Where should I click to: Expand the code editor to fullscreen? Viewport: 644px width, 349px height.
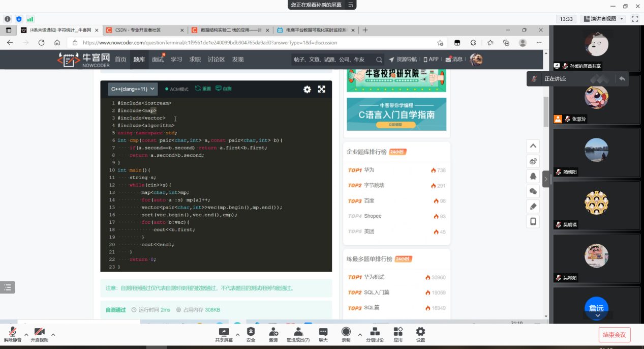pos(321,89)
